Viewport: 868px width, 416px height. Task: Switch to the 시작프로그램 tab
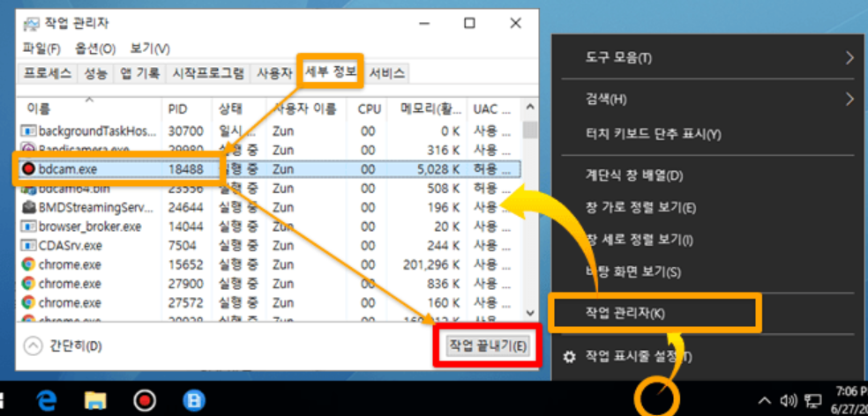click(207, 73)
